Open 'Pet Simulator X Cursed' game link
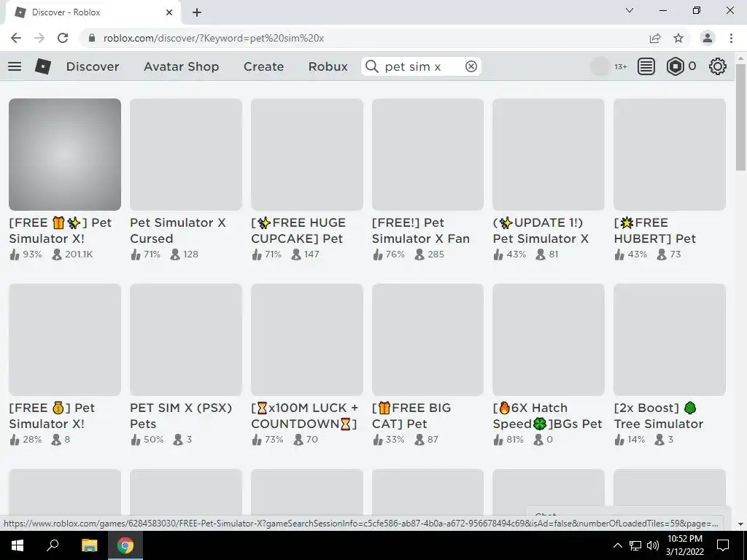 [x=178, y=230]
